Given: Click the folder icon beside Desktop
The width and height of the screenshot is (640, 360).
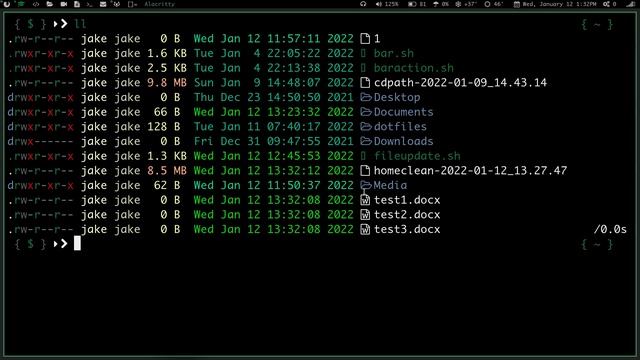Looking at the screenshot, I should point(366,98).
